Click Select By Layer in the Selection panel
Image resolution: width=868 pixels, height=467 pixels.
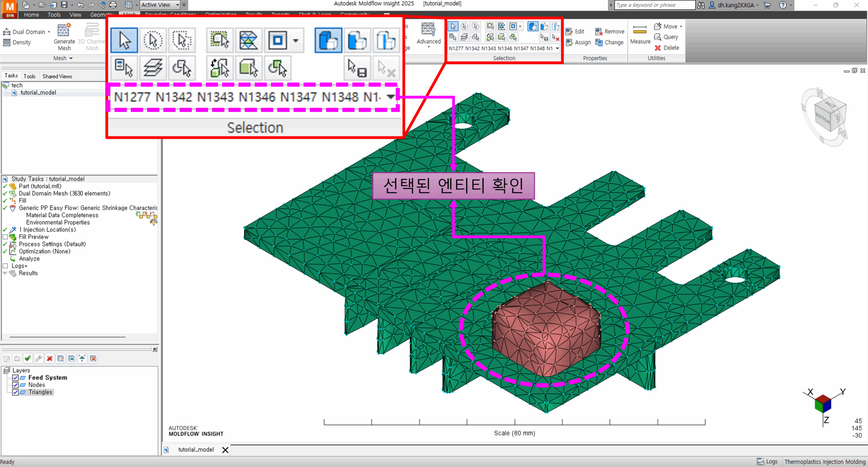coord(464,37)
